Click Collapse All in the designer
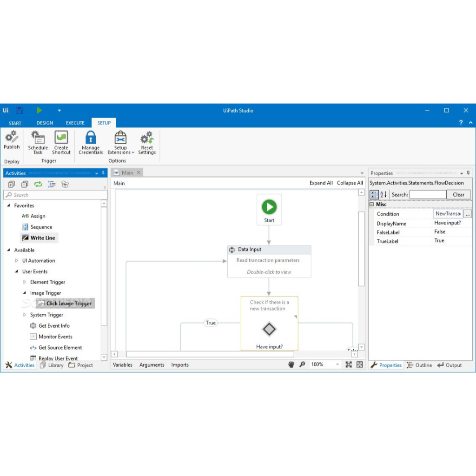This screenshot has height=476, width=476. (x=350, y=183)
